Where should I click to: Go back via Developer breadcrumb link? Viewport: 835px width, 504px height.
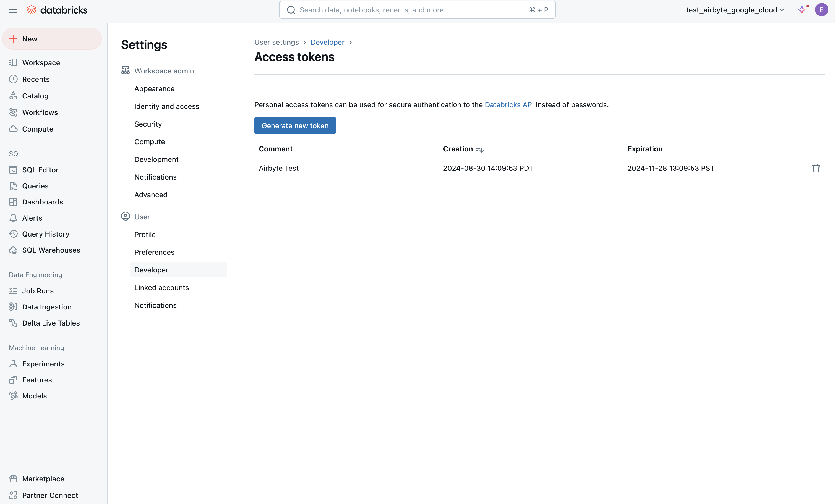pyautogui.click(x=327, y=42)
